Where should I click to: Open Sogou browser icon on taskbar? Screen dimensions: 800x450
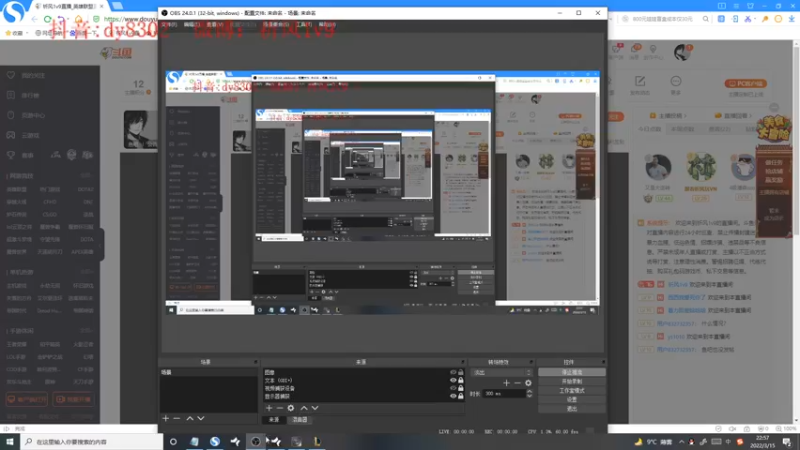[x=215, y=442]
